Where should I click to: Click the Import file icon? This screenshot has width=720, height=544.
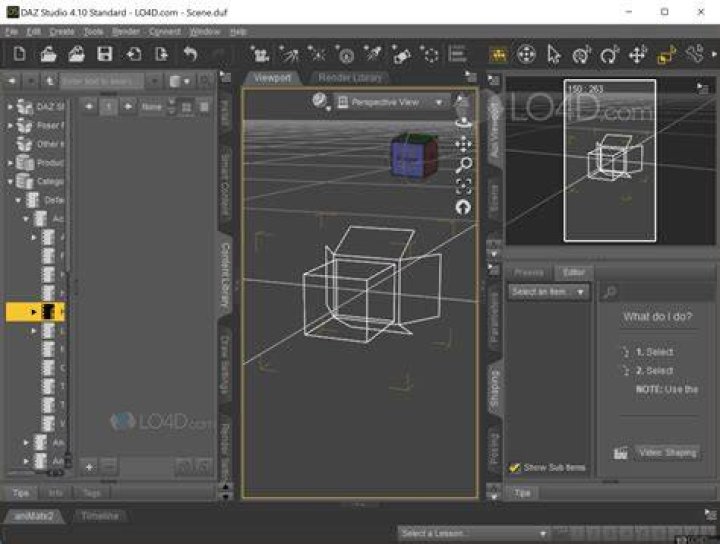point(134,54)
